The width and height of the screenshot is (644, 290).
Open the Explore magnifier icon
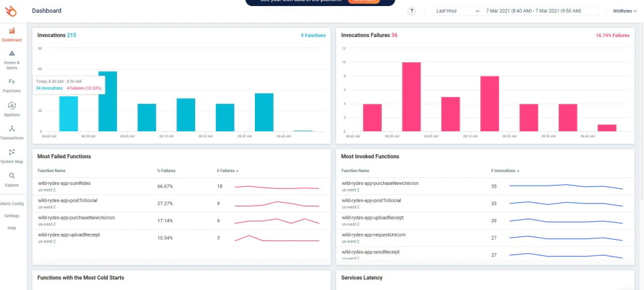11,175
